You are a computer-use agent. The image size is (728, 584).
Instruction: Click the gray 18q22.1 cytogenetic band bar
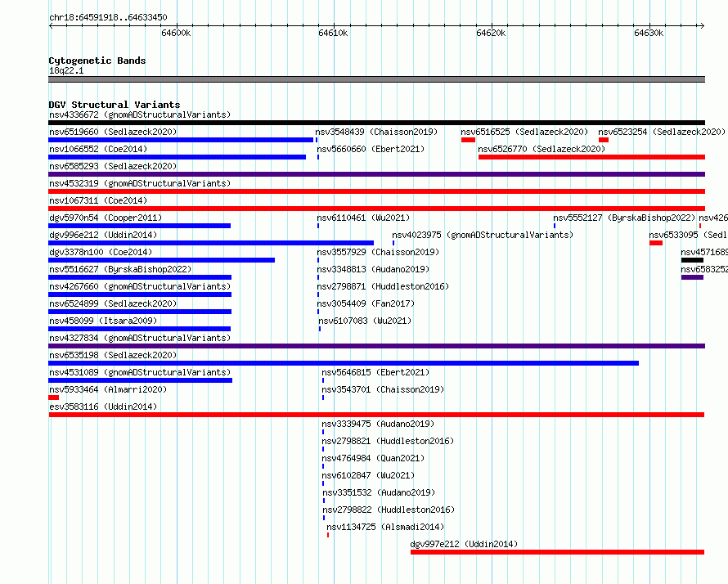pyautogui.click(x=376, y=79)
